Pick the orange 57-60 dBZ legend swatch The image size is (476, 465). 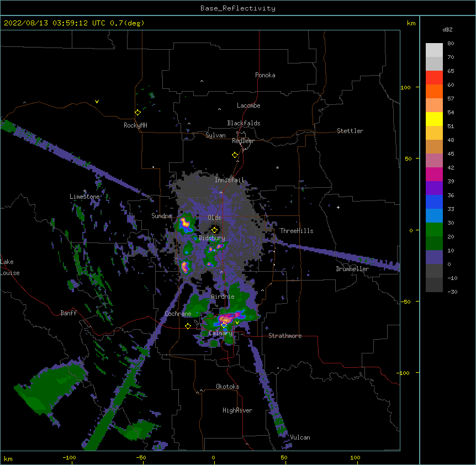pos(434,91)
